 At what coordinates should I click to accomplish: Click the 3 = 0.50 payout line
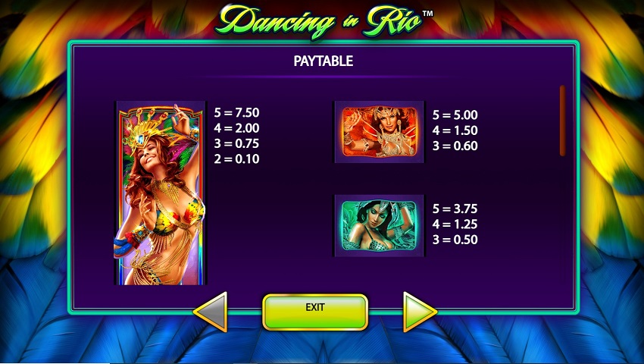[x=455, y=240]
